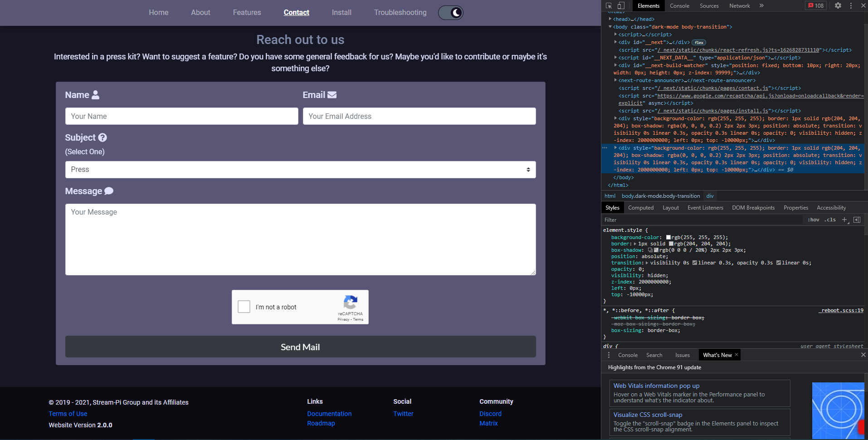
Task: Open the Features page from navbar
Action: click(x=247, y=13)
